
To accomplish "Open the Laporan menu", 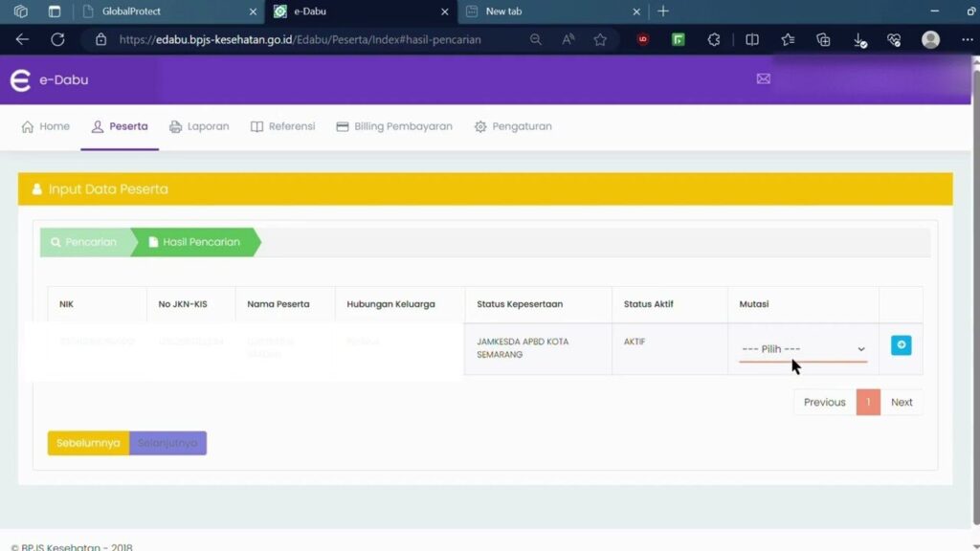I will [199, 126].
